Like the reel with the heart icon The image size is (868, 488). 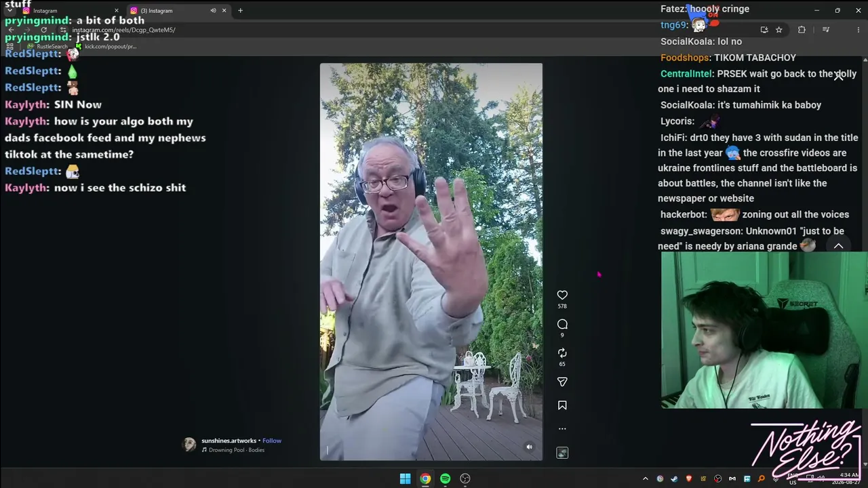[562, 295]
